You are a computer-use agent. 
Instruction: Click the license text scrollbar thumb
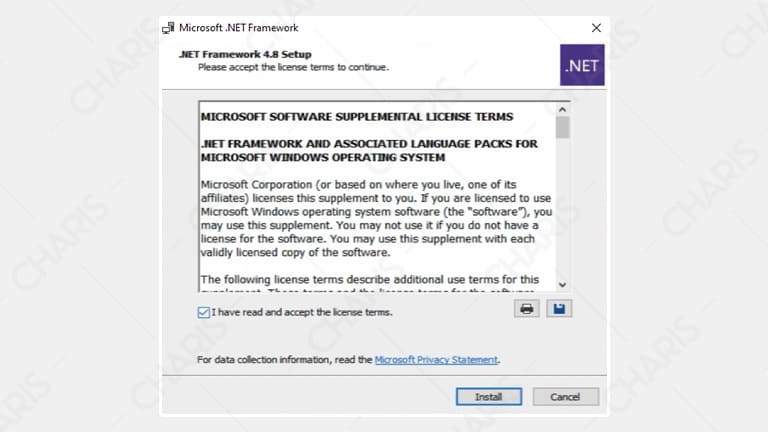pos(562,127)
